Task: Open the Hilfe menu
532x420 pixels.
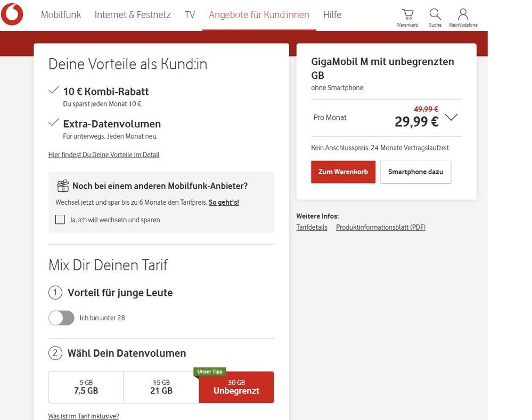Action: tap(332, 14)
